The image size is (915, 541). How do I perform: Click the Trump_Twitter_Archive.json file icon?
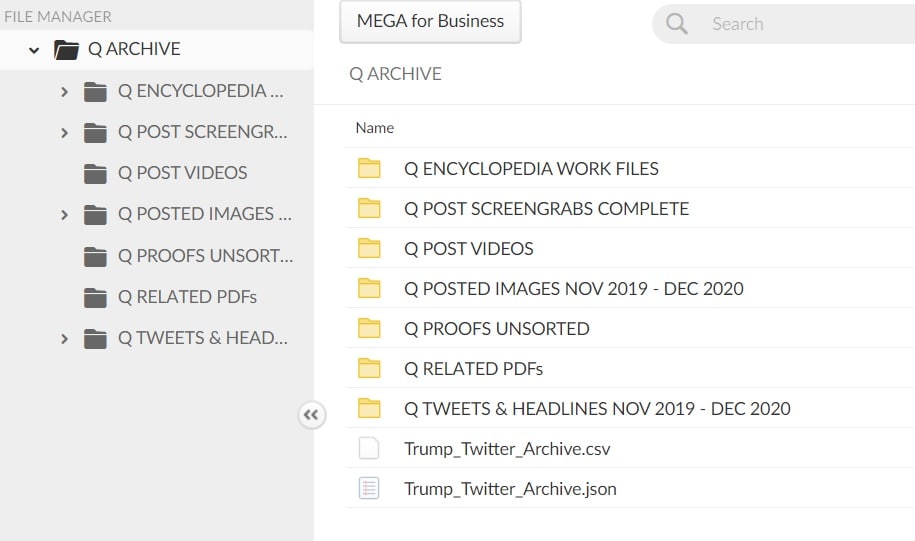369,489
